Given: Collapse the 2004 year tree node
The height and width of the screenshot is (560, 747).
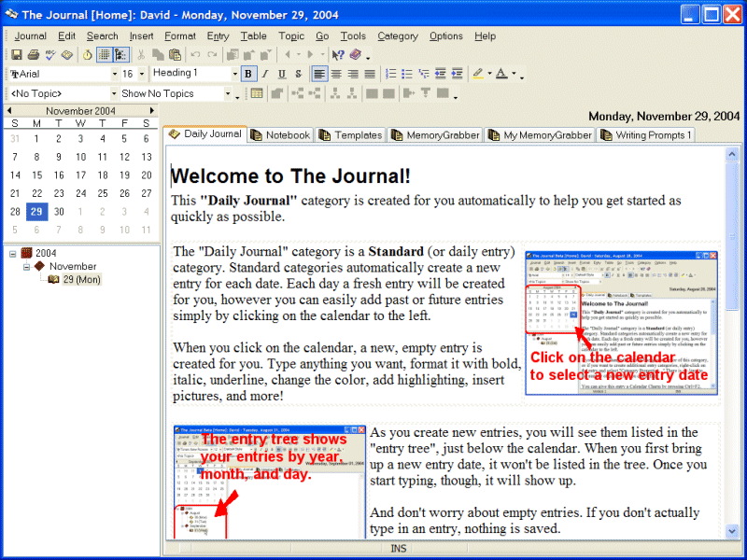Looking at the screenshot, I should [13, 253].
